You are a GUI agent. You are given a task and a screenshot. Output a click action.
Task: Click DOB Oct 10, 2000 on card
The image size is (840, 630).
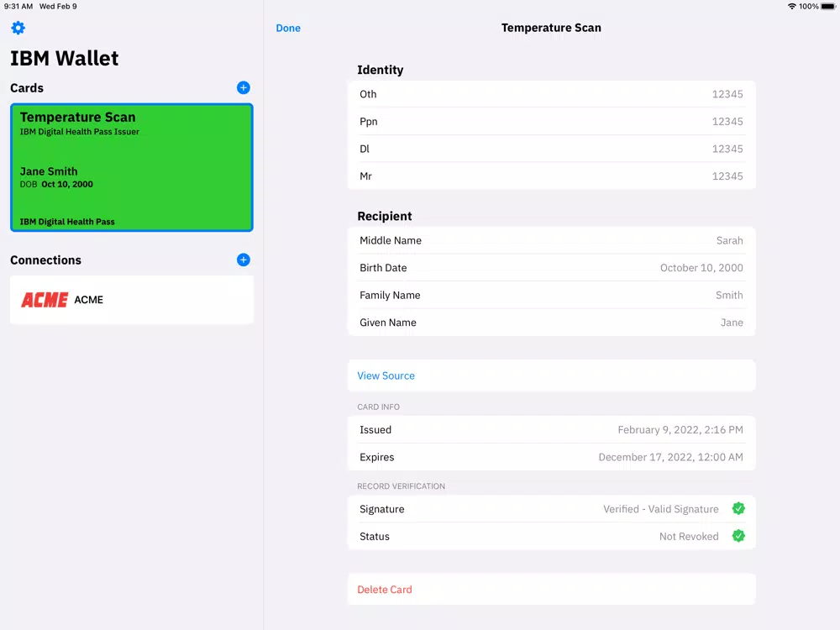coord(56,184)
